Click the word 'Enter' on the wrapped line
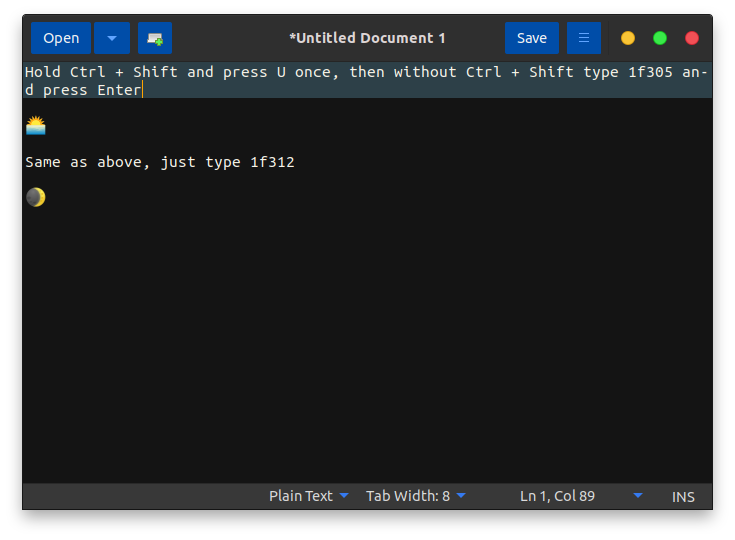The width and height of the screenshot is (735, 540). point(119,90)
